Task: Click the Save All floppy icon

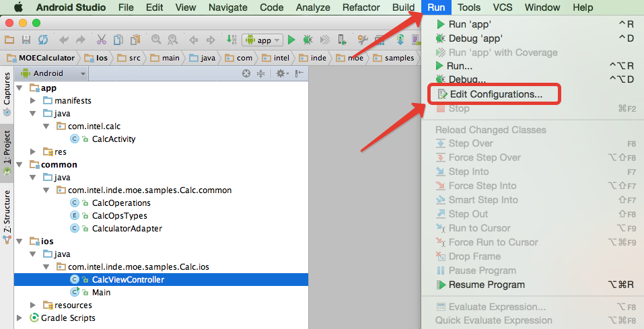Action: click(x=26, y=40)
